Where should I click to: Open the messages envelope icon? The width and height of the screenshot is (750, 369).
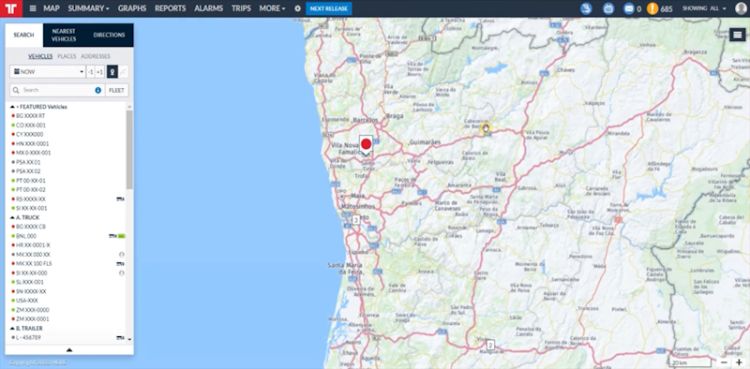629,9
